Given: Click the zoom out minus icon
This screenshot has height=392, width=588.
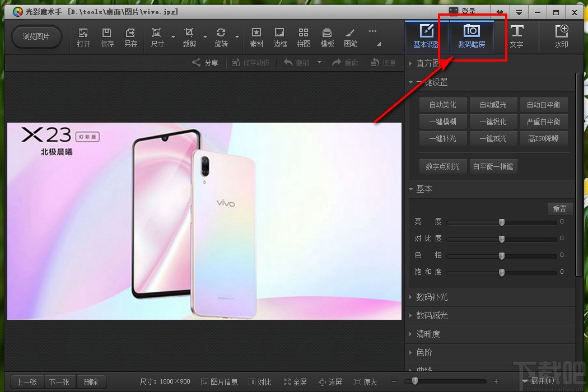Looking at the screenshot, I should tap(394, 381).
